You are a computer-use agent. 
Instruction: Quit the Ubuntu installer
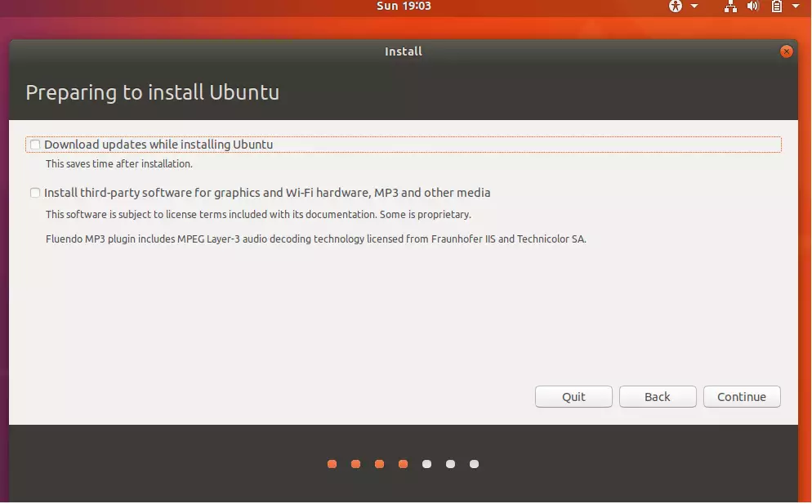pyautogui.click(x=573, y=397)
